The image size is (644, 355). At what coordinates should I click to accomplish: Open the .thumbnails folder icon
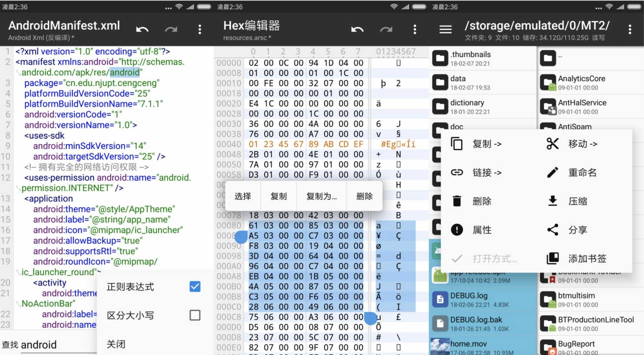(x=440, y=58)
